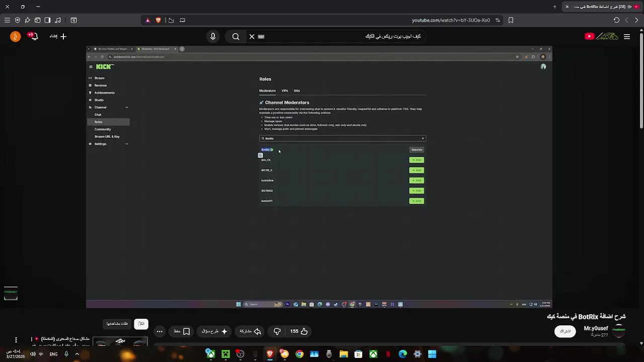Open Community in the sidebar
Screen dimensions: 644x362
pos(103,129)
